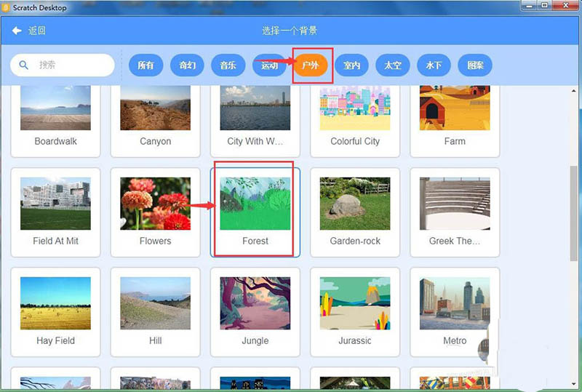The image size is (582, 392).
Task: Choose the Farm backdrop thumbnail
Action: click(455, 108)
